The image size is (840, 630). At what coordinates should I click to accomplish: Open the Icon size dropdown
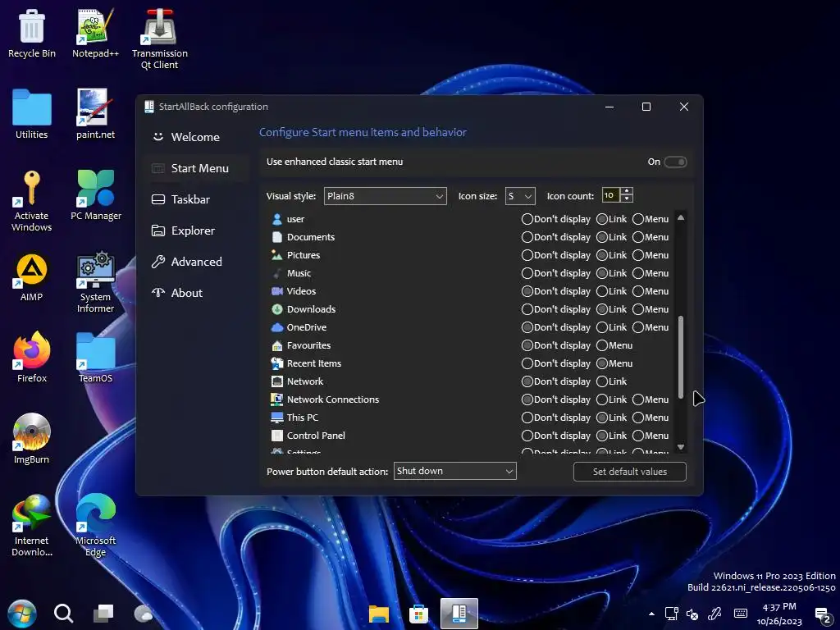click(520, 196)
